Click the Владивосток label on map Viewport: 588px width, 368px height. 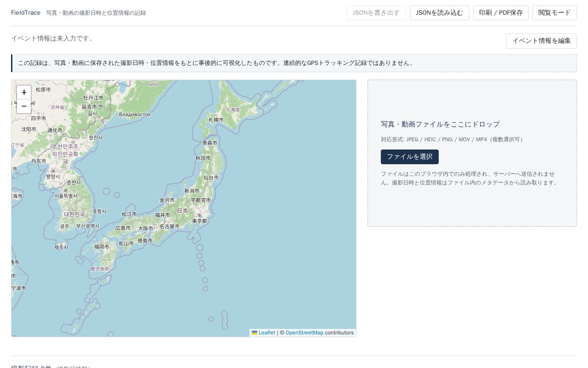click(135, 115)
